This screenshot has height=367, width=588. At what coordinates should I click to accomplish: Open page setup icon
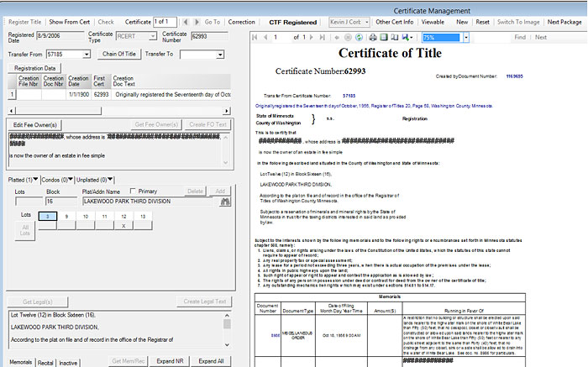coord(394,37)
